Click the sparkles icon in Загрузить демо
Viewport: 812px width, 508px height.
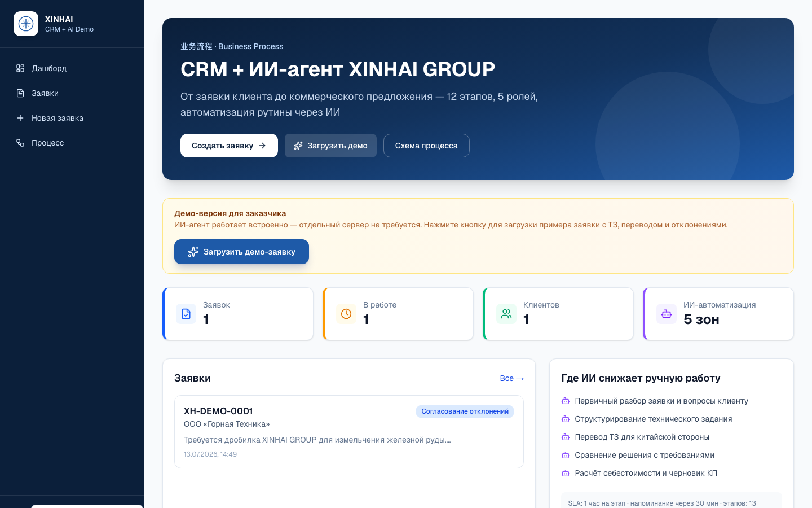tap(298, 146)
